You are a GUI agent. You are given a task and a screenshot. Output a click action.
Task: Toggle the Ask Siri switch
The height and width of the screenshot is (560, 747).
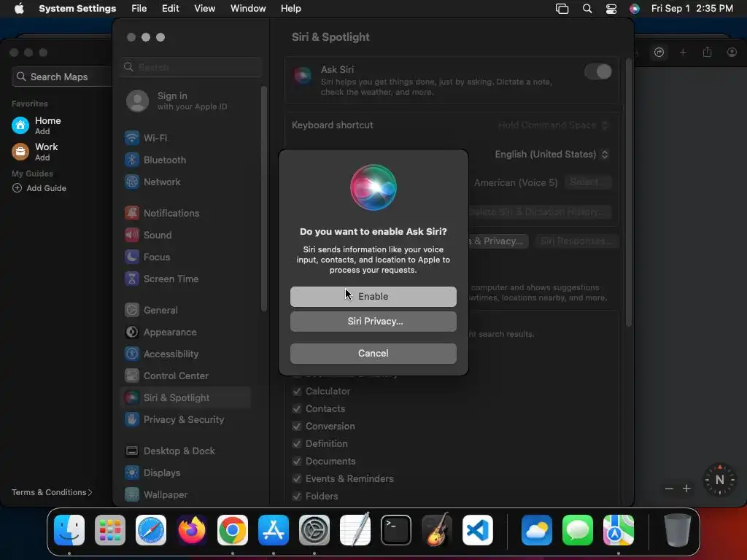[598, 72]
